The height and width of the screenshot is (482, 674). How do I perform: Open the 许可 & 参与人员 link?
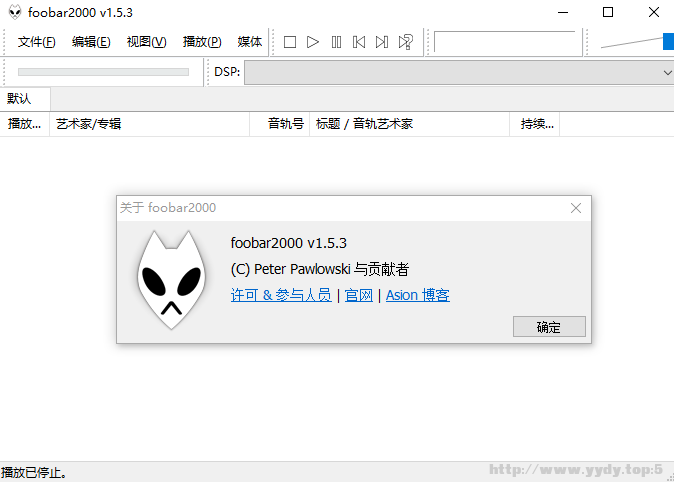click(281, 295)
